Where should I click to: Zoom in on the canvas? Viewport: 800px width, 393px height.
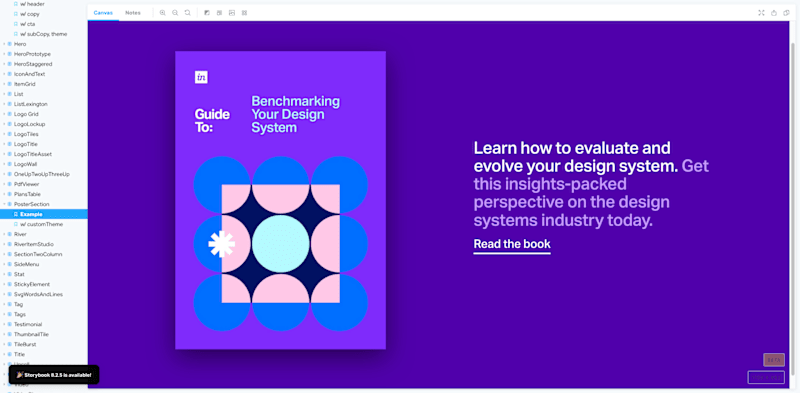point(162,13)
